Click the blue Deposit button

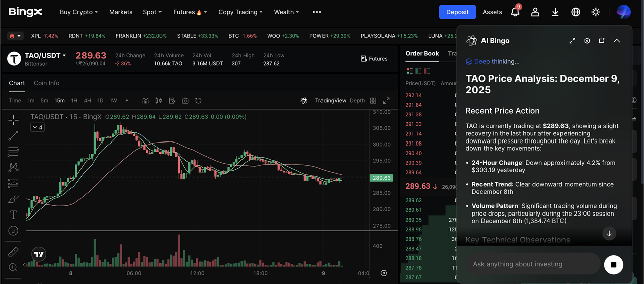click(x=457, y=12)
